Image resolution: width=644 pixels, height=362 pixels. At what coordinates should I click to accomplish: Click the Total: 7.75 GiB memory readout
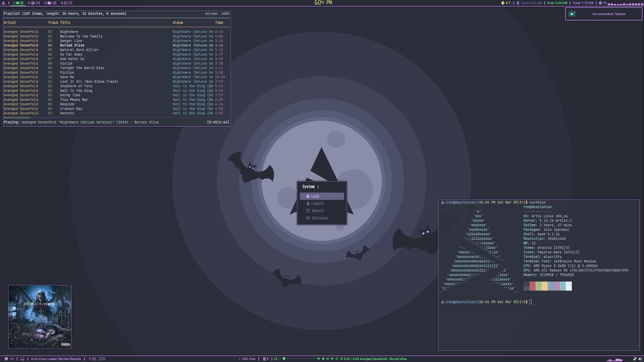(583, 3)
